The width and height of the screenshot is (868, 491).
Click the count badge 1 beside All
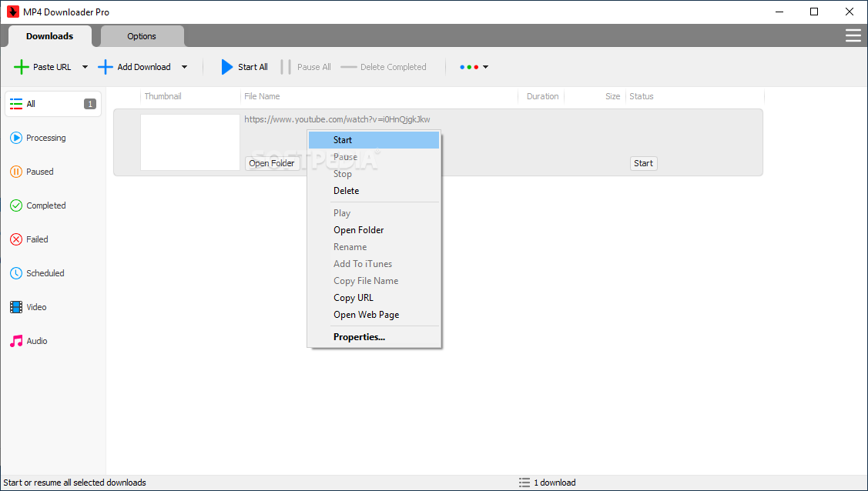89,104
